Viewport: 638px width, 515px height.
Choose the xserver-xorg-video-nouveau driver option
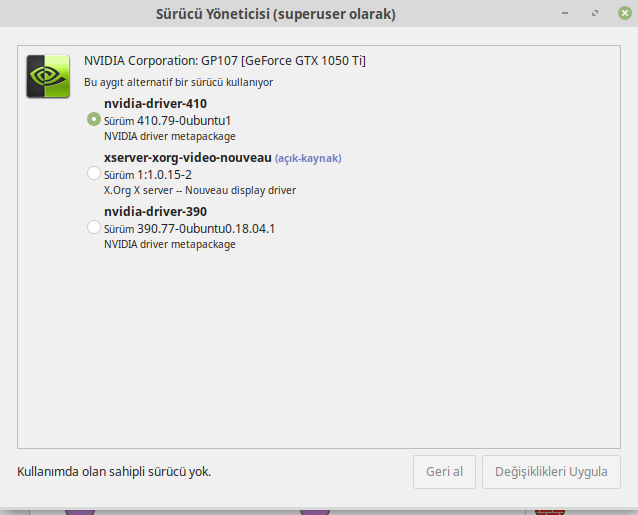[x=94, y=173]
